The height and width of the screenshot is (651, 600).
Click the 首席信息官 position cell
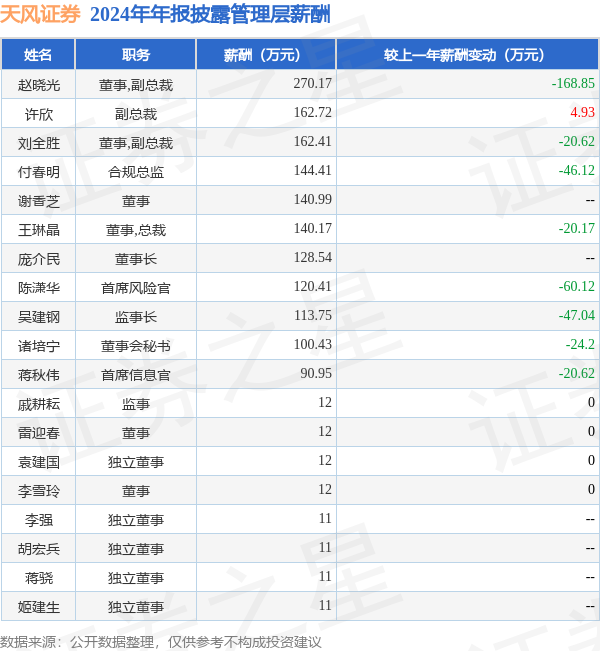136,375
